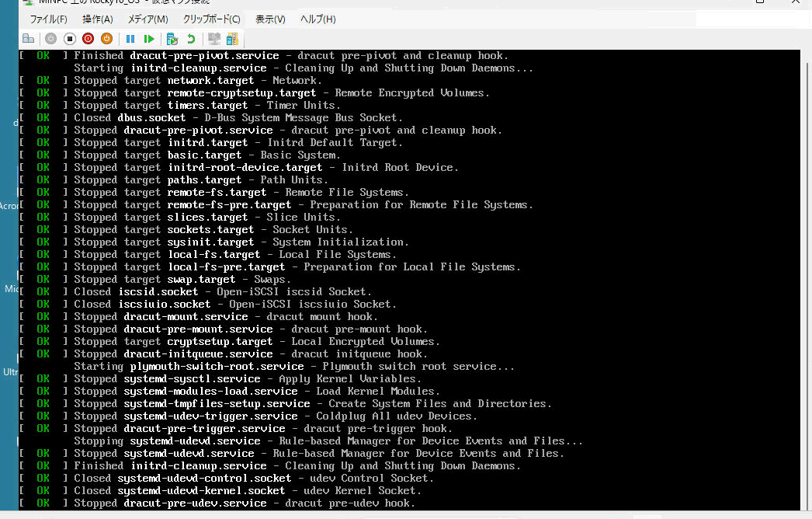
Task: Send Ctrl+Alt+Del with the toolbar icon
Action: pyautogui.click(x=29, y=39)
